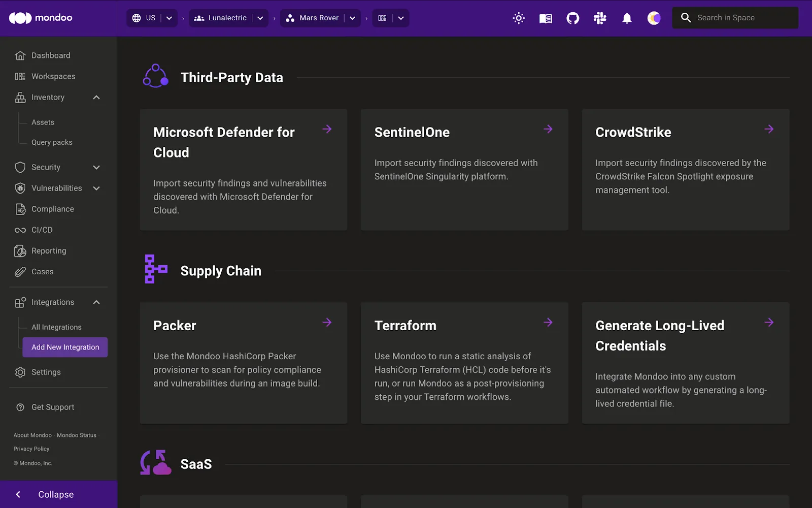812x508 pixels.
Task: Open Assets under Inventory
Action: [43, 122]
